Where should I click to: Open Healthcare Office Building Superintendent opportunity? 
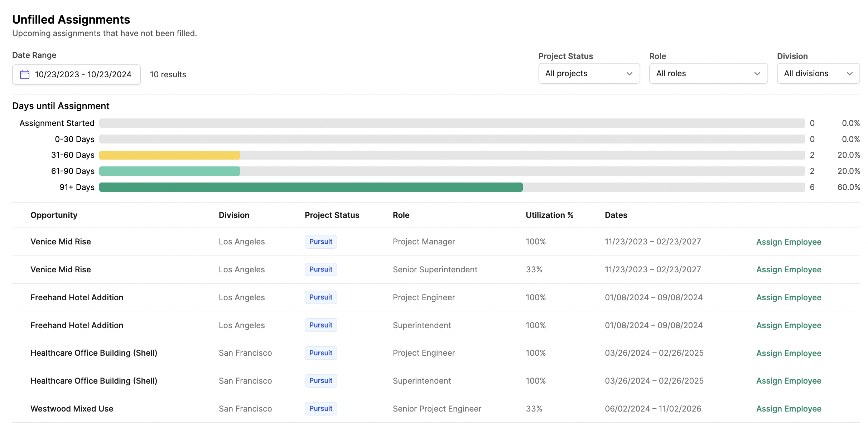94,381
